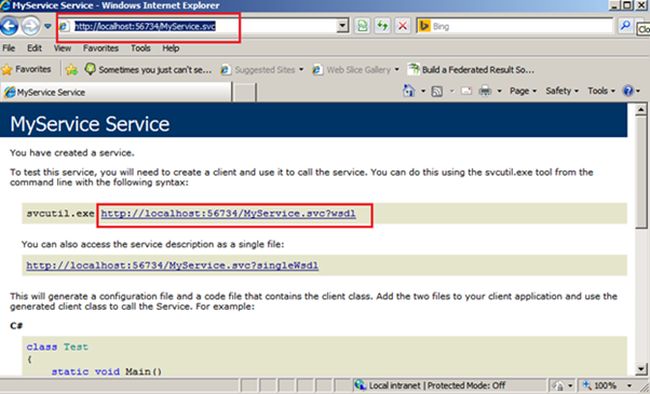This screenshot has width=650, height=394.
Task: Click the scrollbar down arrow
Action: pyautogui.click(x=641, y=369)
